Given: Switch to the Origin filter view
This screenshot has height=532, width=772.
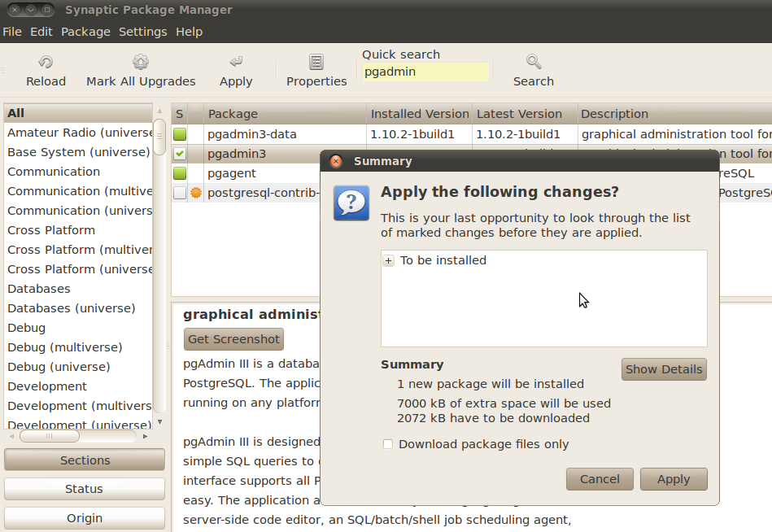Looking at the screenshot, I should pyautogui.click(x=85, y=518).
